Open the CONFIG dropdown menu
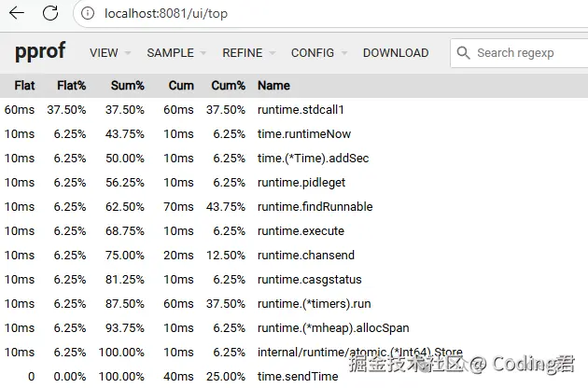The height and width of the screenshot is (388, 588). pyautogui.click(x=318, y=53)
